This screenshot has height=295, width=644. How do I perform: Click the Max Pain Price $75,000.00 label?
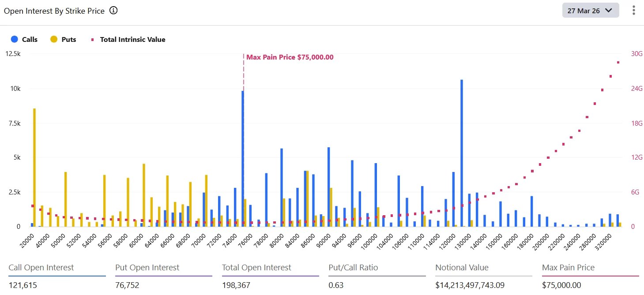(x=290, y=57)
